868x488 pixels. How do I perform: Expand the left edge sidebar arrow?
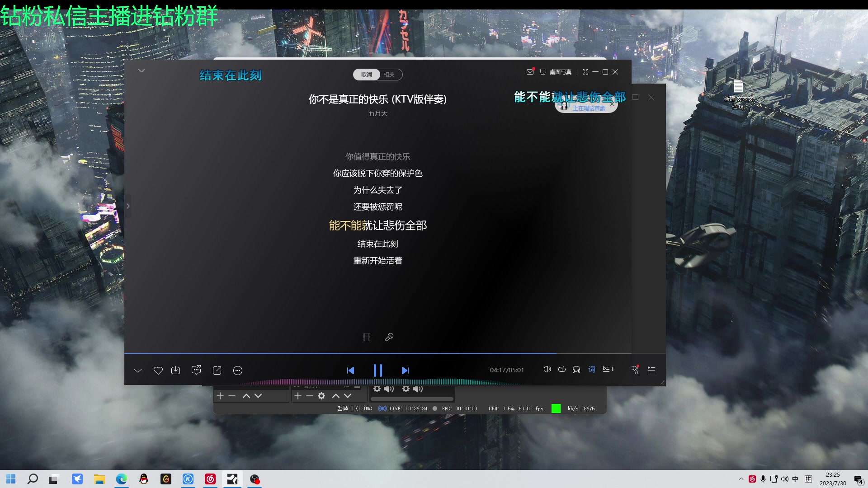128,206
